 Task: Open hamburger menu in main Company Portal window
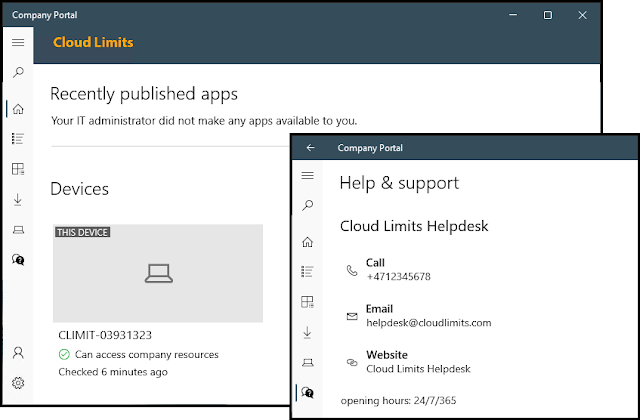coord(18,42)
